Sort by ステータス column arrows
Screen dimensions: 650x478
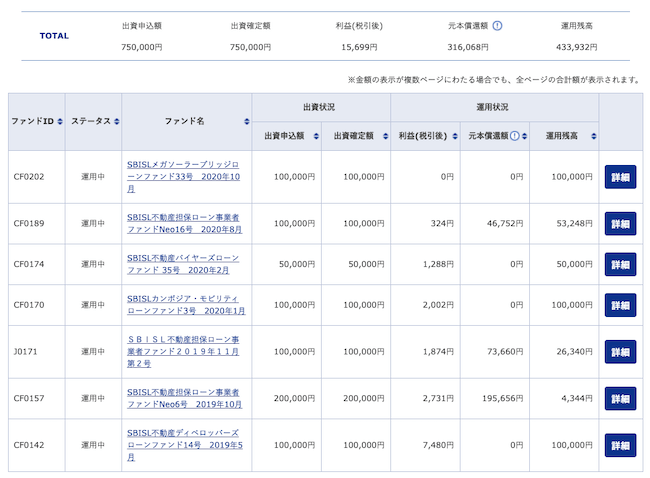coord(116,121)
